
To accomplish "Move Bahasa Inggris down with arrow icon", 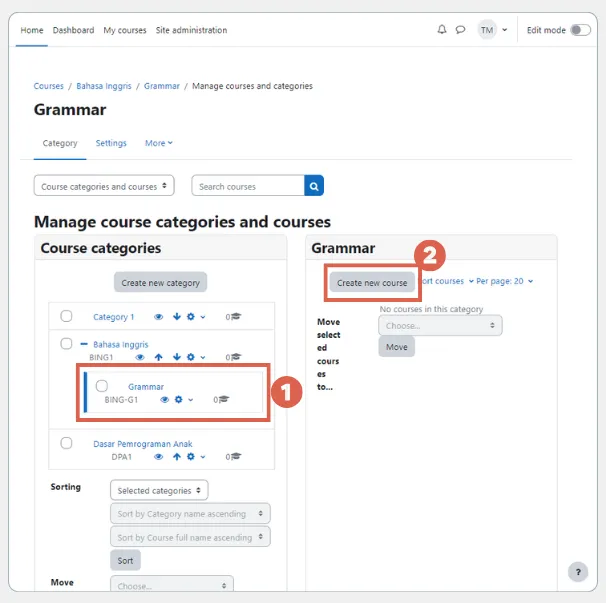I will [x=177, y=357].
